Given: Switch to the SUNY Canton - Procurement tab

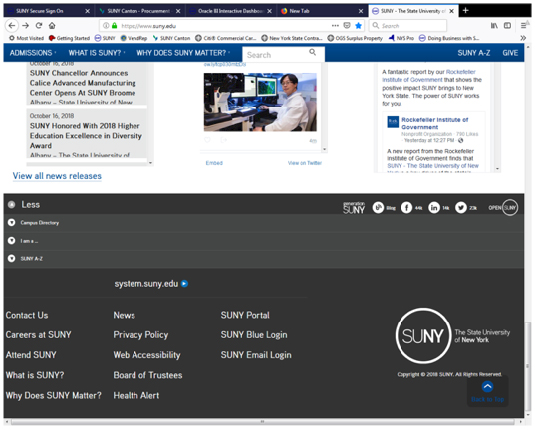Looking at the screenshot, I should [x=139, y=11].
